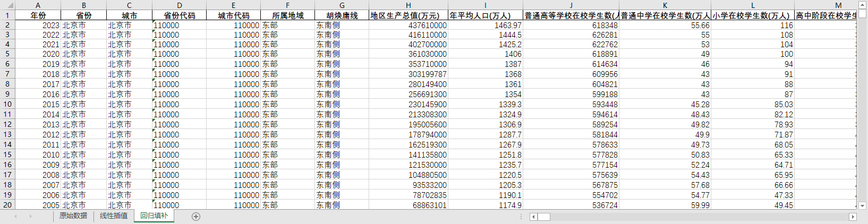Open the 原始数据 sheet tab
This screenshot has width=868, height=224.
(73, 216)
